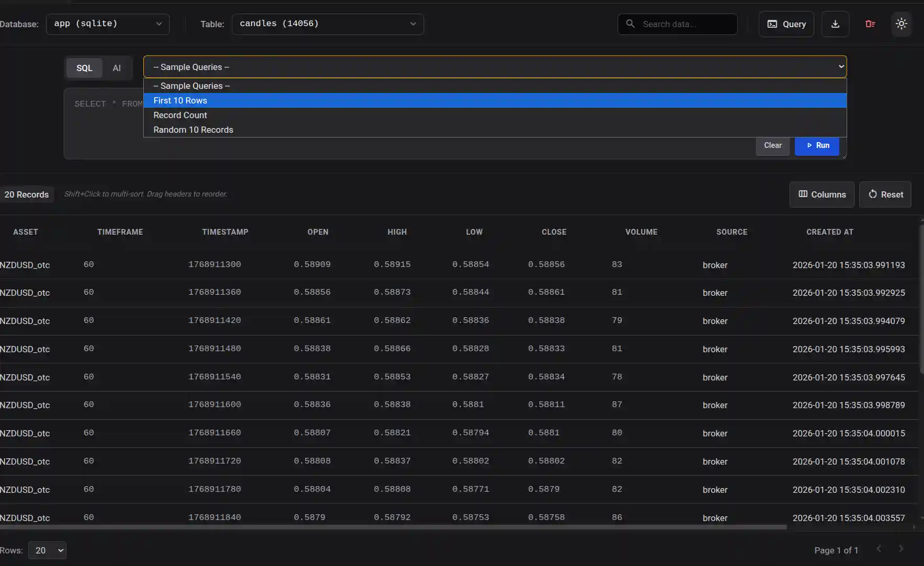Open the Database selector dropdown
924x566 pixels.
tap(108, 24)
